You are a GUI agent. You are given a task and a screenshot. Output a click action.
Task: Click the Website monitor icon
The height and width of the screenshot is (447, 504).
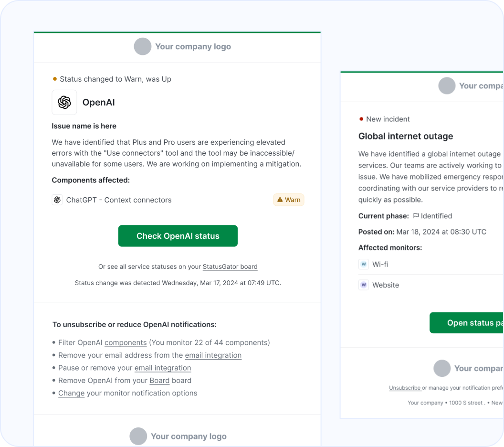pos(364,285)
